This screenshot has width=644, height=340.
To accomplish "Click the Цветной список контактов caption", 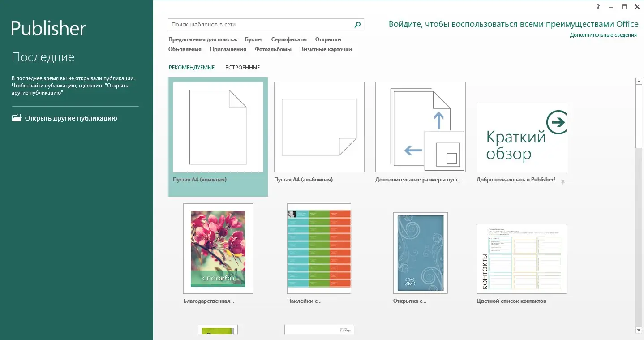I will click(511, 301).
